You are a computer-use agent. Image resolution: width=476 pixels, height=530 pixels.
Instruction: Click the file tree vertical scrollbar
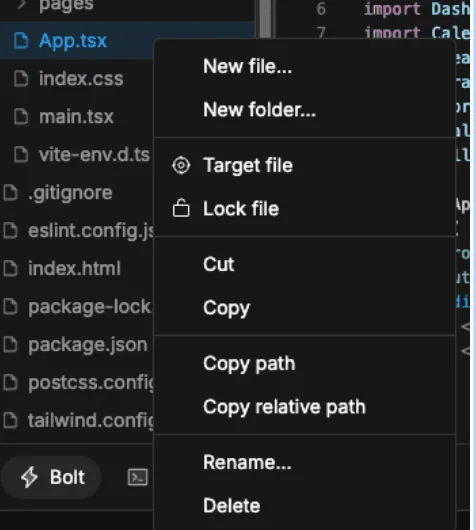click(265, 19)
